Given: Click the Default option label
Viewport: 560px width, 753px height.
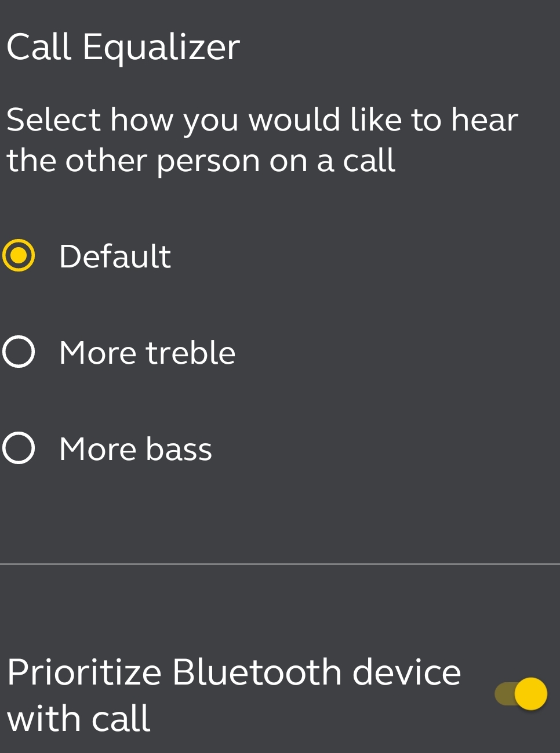Looking at the screenshot, I should click(x=115, y=256).
